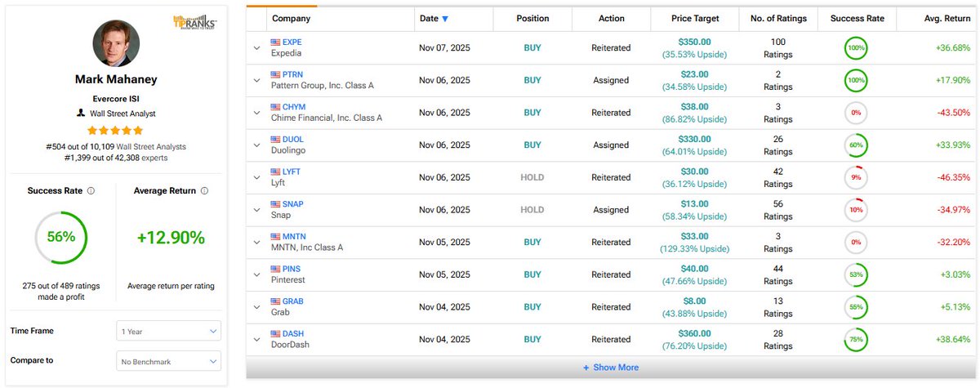Click Pattern Group's 100% success rate circle
980x388 pixels.
tap(856, 80)
